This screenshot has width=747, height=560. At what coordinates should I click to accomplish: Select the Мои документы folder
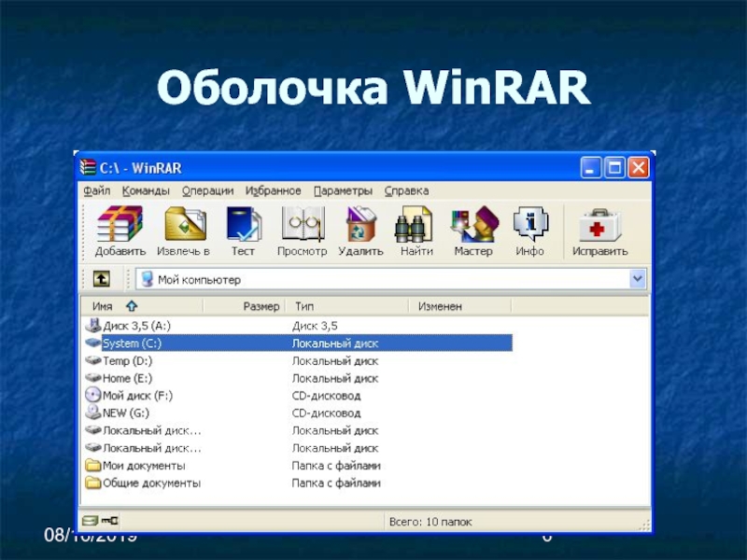(x=144, y=466)
